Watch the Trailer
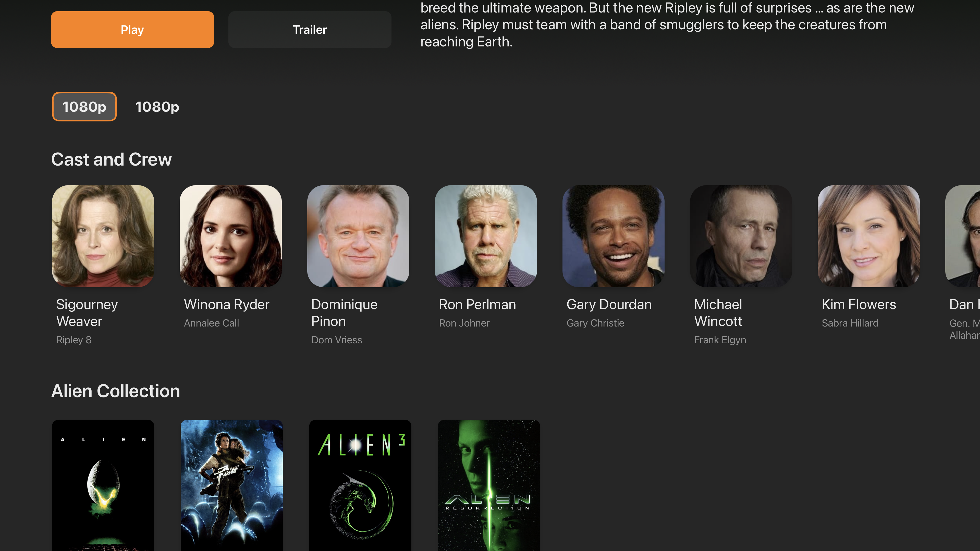Screen dimensions: 980x551 tap(310, 30)
